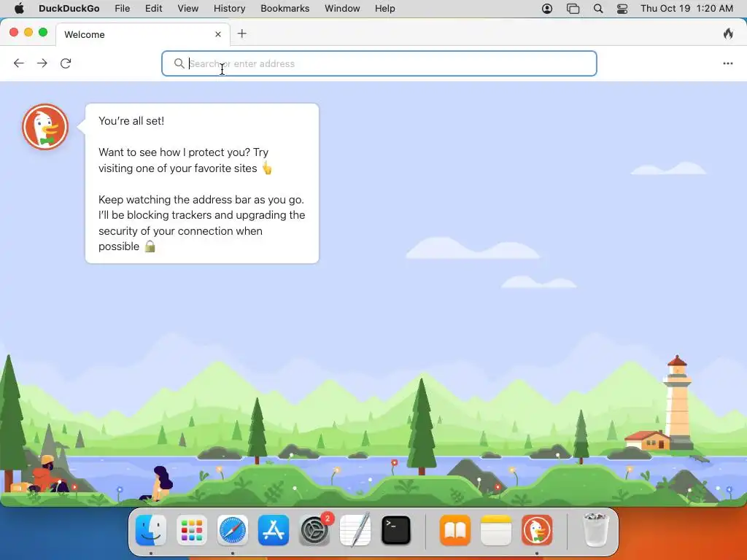The image size is (747, 560).
Task: Click the Fire button flame icon
Action: pyautogui.click(x=728, y=34)
